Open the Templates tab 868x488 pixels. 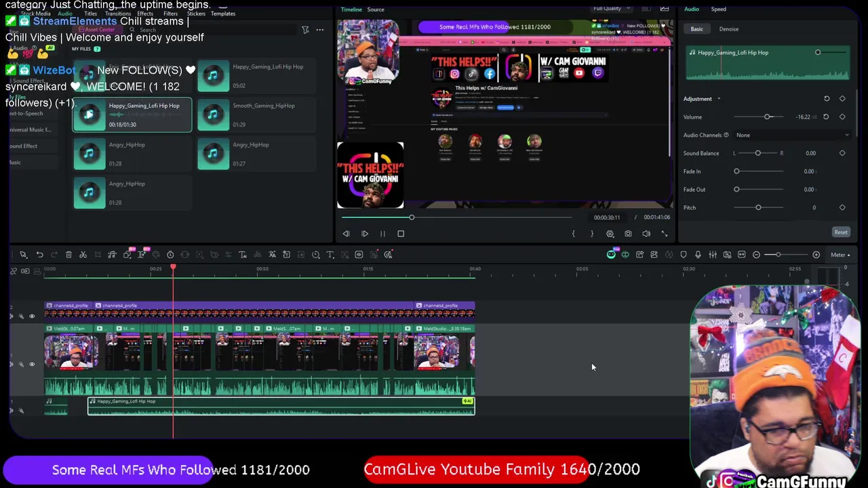(x=223, y=14)
